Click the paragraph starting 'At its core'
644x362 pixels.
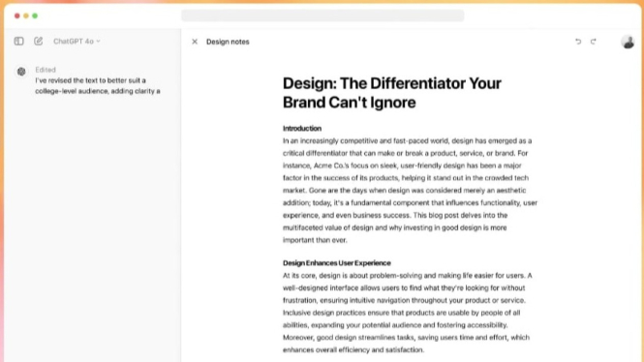click(407, 313)
